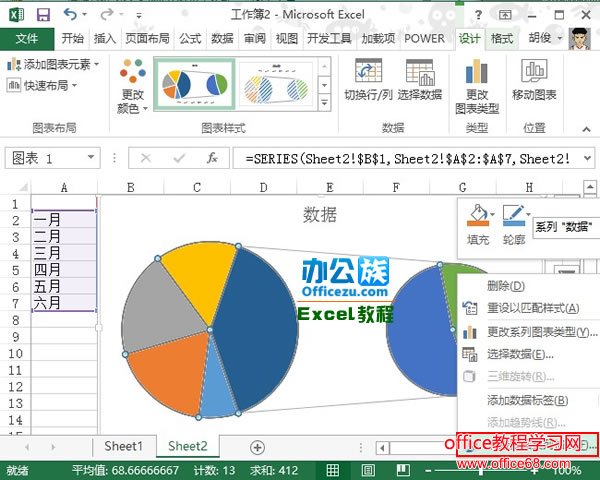
Task: Click the 移动图表 icon
Action: (534, 79)
